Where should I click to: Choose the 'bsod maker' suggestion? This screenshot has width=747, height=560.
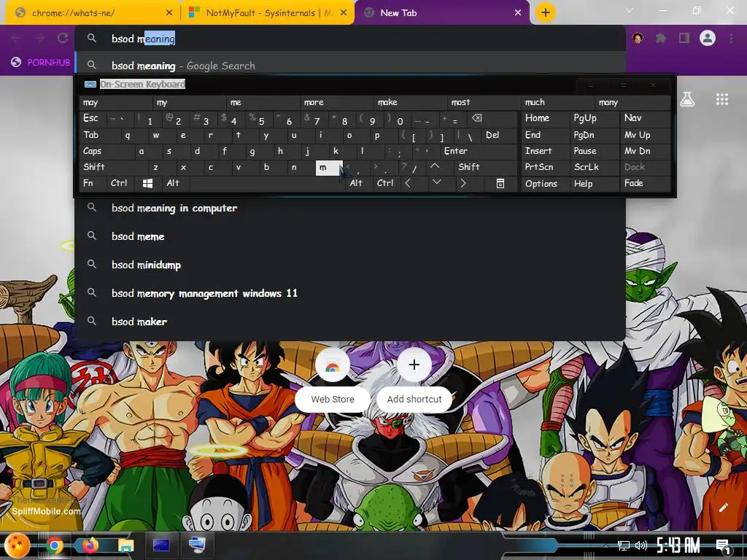coord(350,322)
